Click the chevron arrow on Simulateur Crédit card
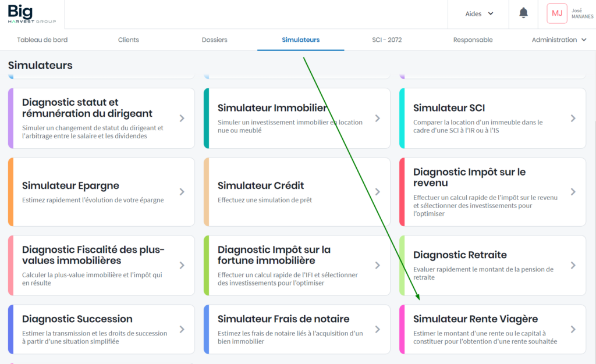This screenshot has height=364, width=596. tap(377, 191)
